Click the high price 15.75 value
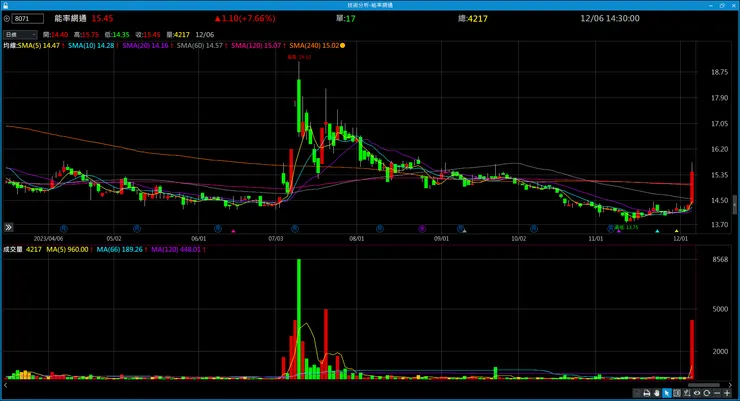 90,35
